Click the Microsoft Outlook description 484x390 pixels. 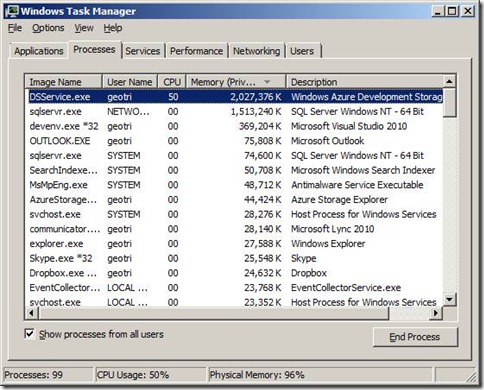click(x=327, y=141)
